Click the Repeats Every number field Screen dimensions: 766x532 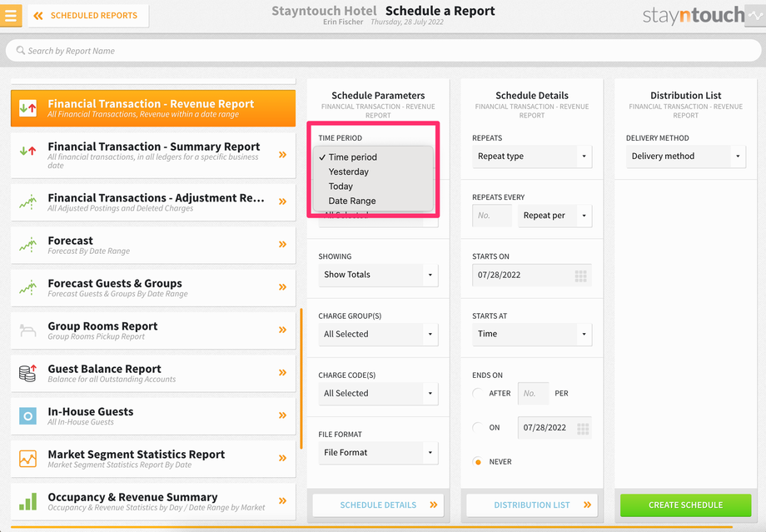pyautogui.click(x=492, y=216)
